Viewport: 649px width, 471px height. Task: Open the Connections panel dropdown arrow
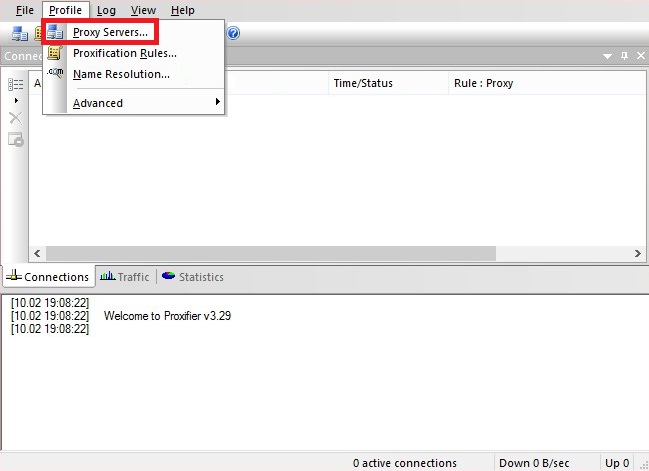click(607, 56)
